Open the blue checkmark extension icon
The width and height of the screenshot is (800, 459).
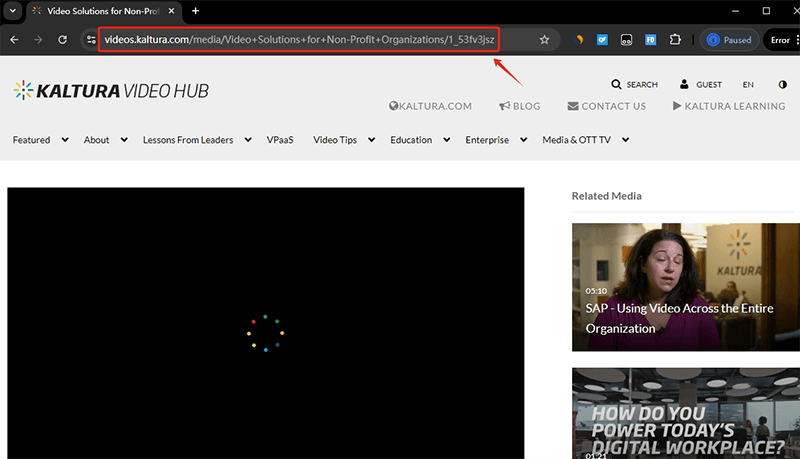tap(603, 40)
